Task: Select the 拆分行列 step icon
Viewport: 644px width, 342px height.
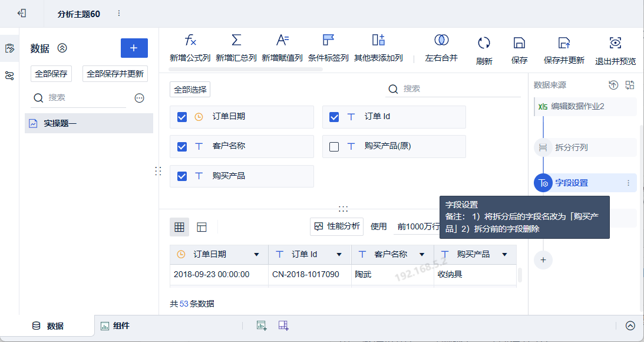Action: [543, 147]
